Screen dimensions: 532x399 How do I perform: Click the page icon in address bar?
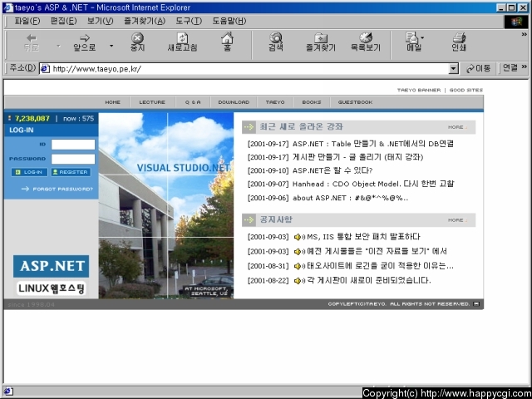tap(45, 69)
